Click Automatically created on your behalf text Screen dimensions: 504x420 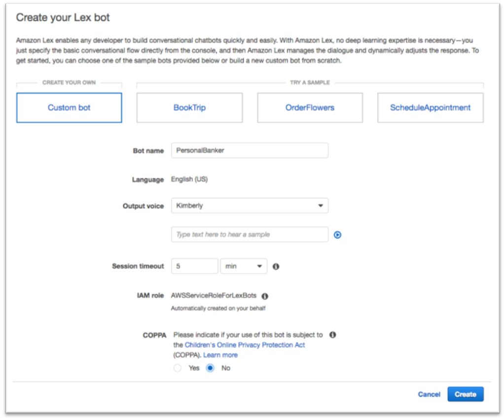click(x=218, y=309)
